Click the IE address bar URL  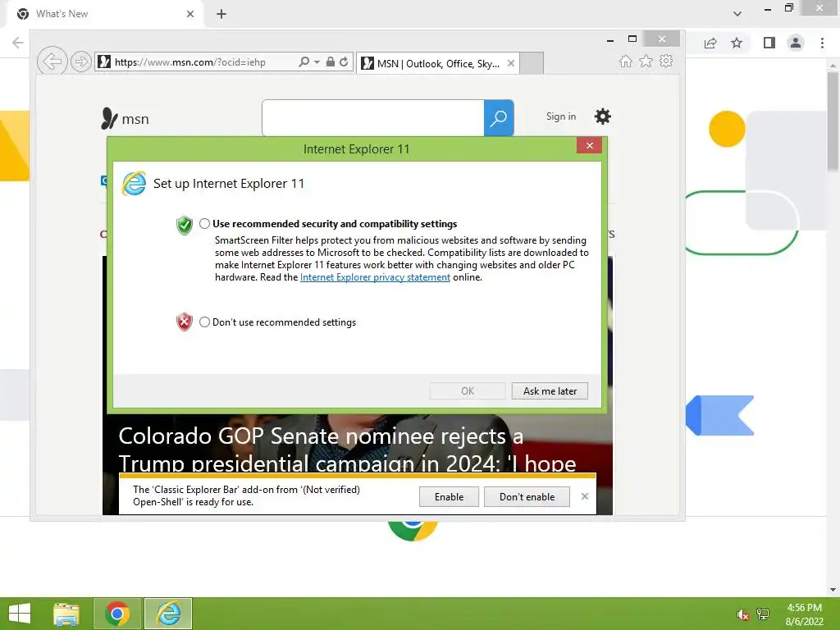(190, 62)
